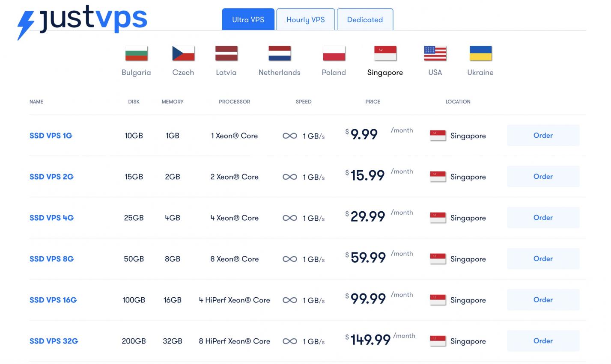Pick the Ukraine flag location

480,53
